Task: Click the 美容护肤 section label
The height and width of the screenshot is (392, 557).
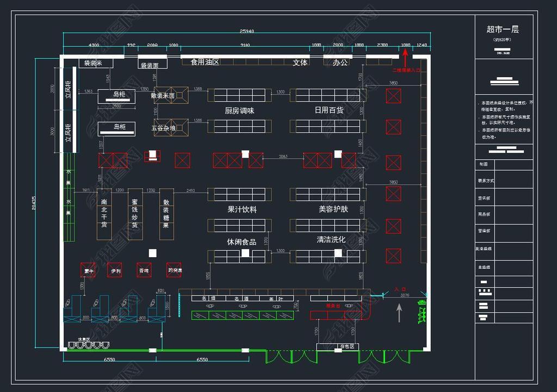Action: tap(333, 209)
